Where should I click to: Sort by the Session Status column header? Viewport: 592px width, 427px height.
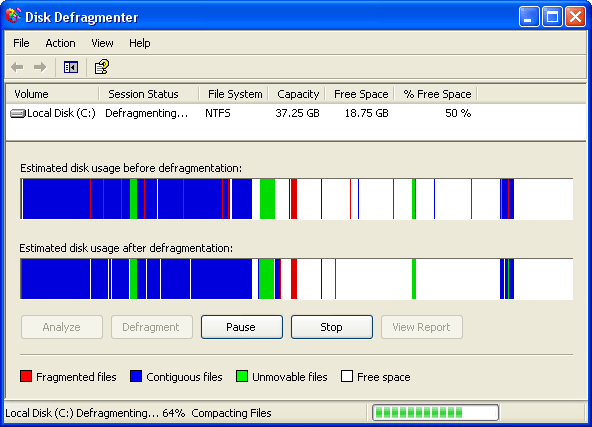148,94
